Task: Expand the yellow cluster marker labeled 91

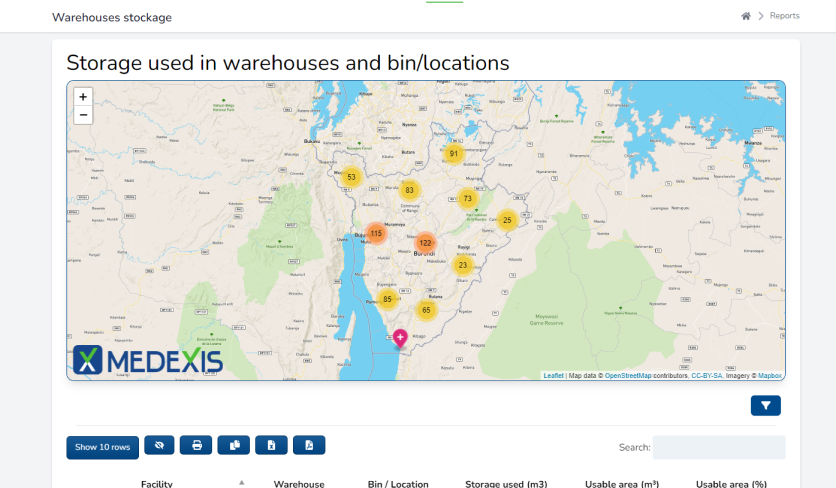Action: pyautogui.click(x=453, y=154)
